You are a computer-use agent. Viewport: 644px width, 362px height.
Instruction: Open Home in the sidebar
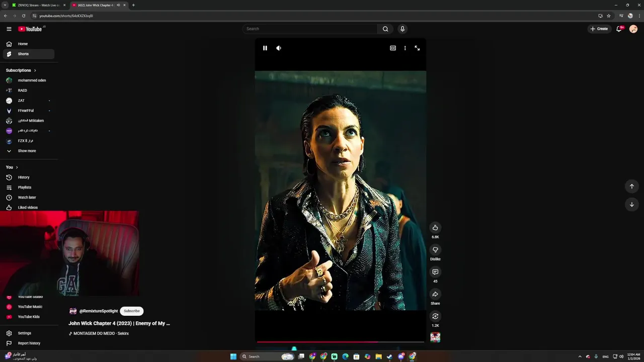click(29, 44)
